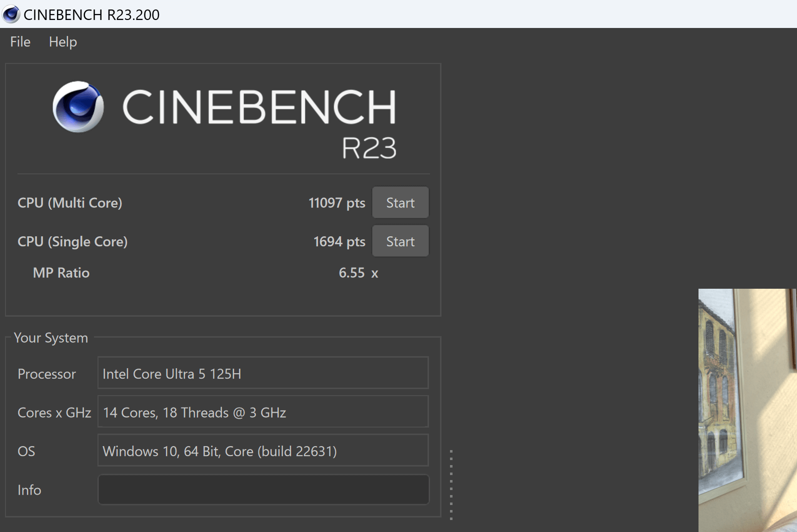This screenshot has width=797, height=532.
Task: Click the Cinebench sphere logo in the title bar
Action: point(11,14)
